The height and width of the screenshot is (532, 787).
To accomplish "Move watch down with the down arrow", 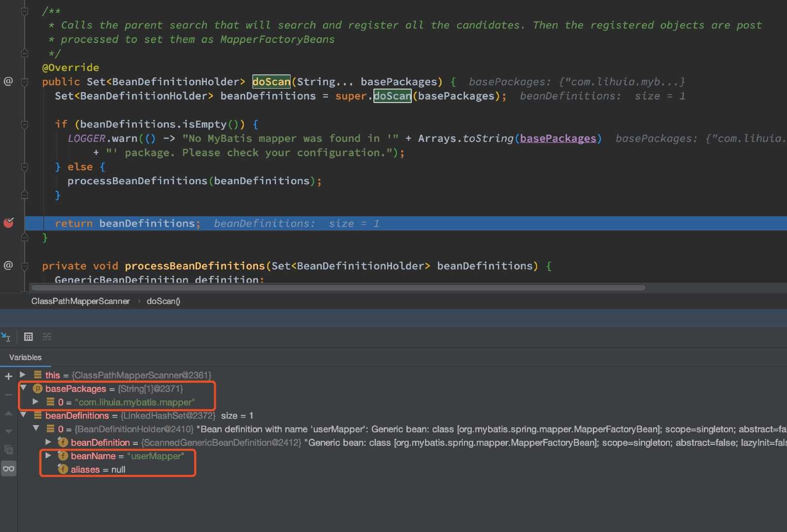I will pos(8,431).
